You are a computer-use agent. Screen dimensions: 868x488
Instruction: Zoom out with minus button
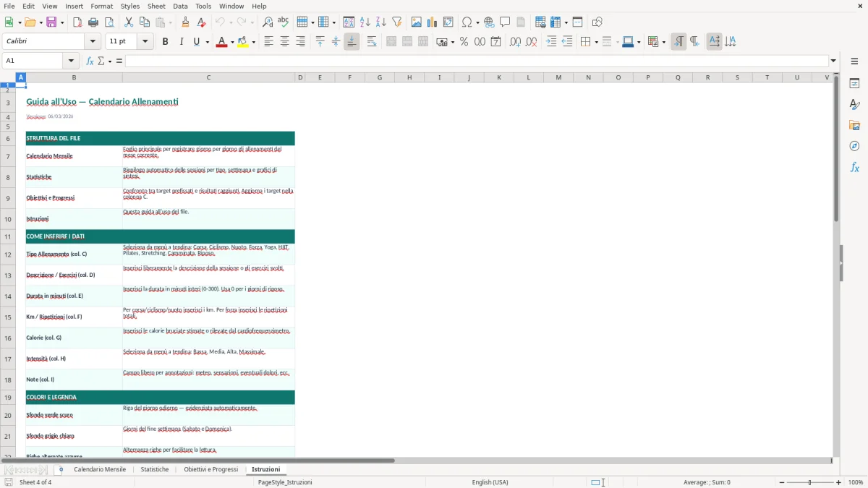[780, 482]
